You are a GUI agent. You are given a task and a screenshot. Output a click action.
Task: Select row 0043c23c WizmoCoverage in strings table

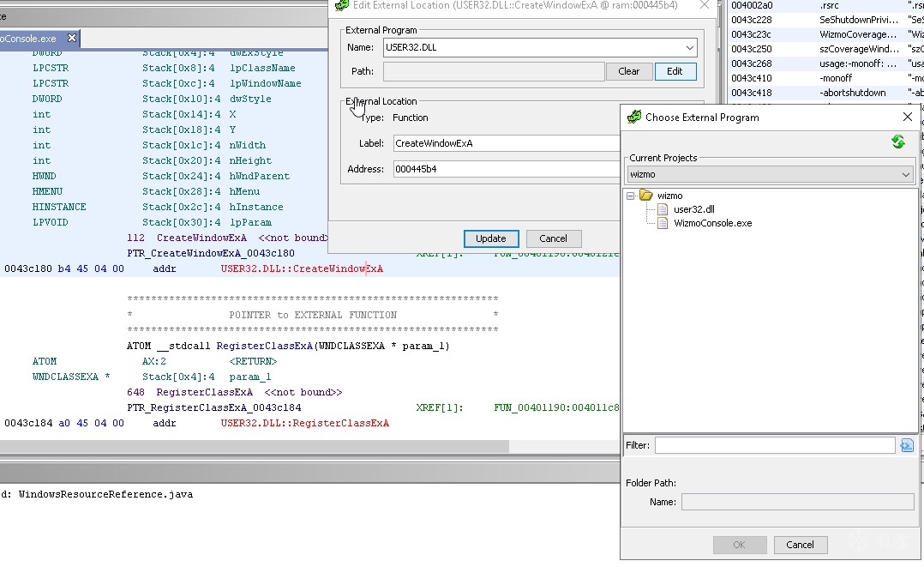coord(826,34)
